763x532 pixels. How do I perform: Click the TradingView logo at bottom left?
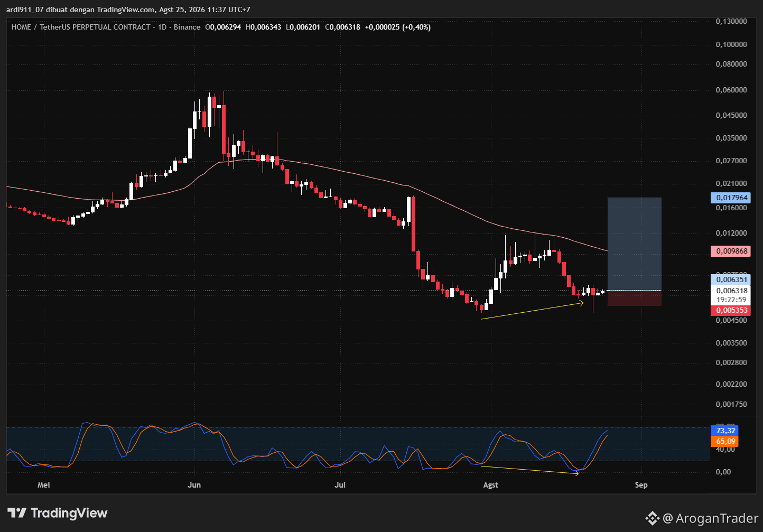(58, 513)
